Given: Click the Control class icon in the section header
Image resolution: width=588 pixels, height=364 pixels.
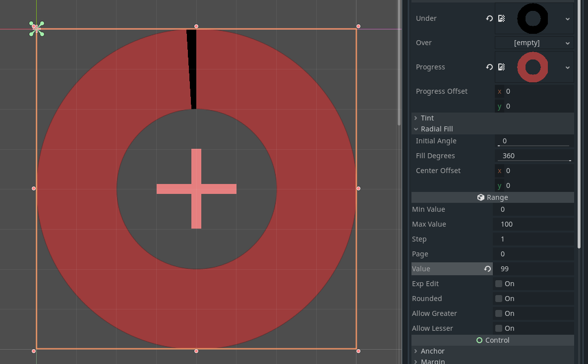Looking at the screenshot, I should point(479,340).
